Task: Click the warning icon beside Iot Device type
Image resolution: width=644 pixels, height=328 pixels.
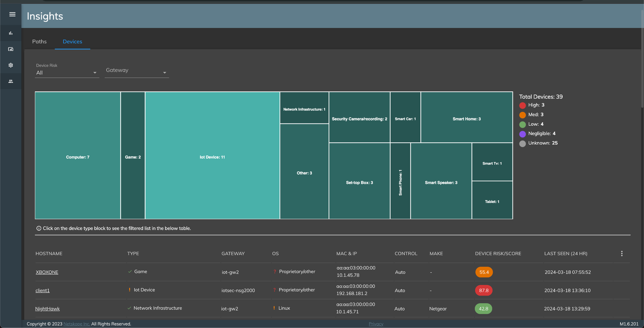Action: pyautogui.click(x=130, y=290)
